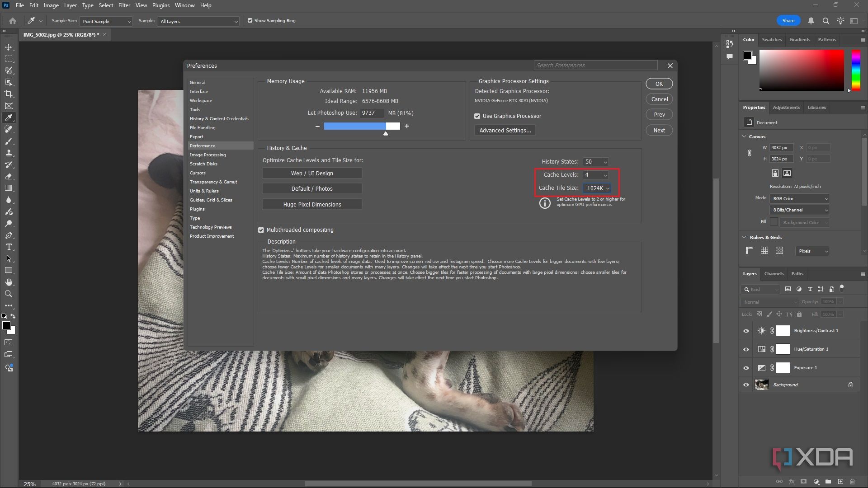Enable the Lock position layer lock

779,314
